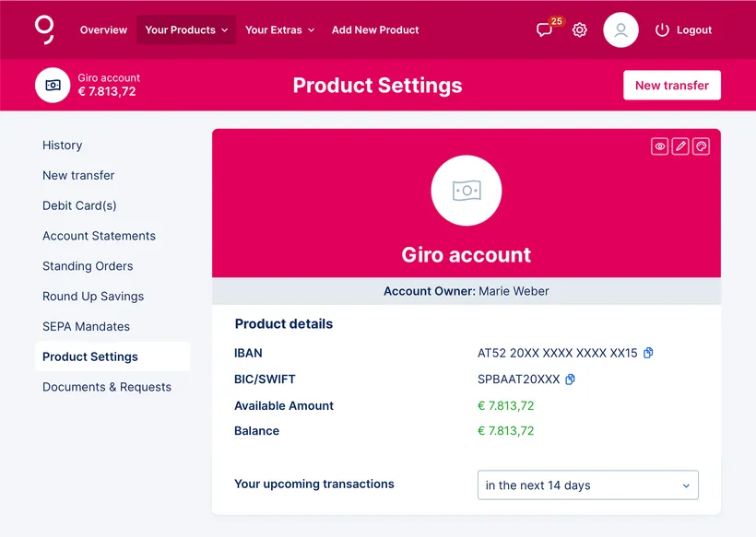Click the large Giro account avatar circle
The height and width of the screenshot is (537, 756).
[x=467, y=191]
